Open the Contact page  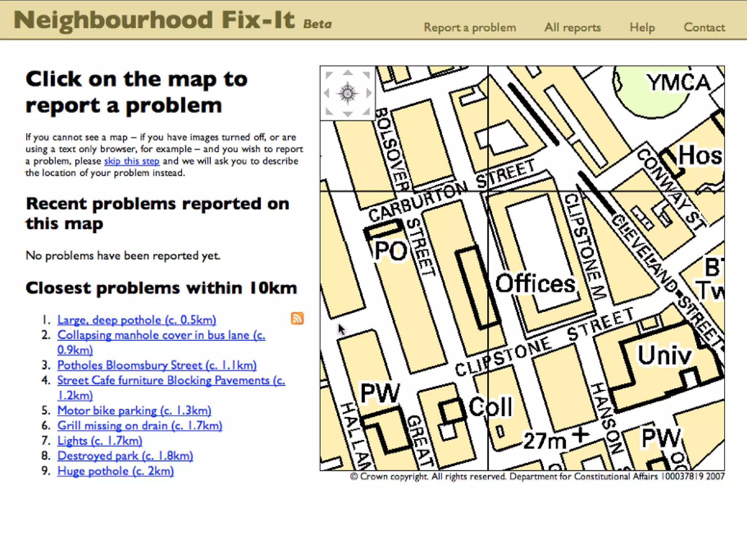[x=704, y=27]
